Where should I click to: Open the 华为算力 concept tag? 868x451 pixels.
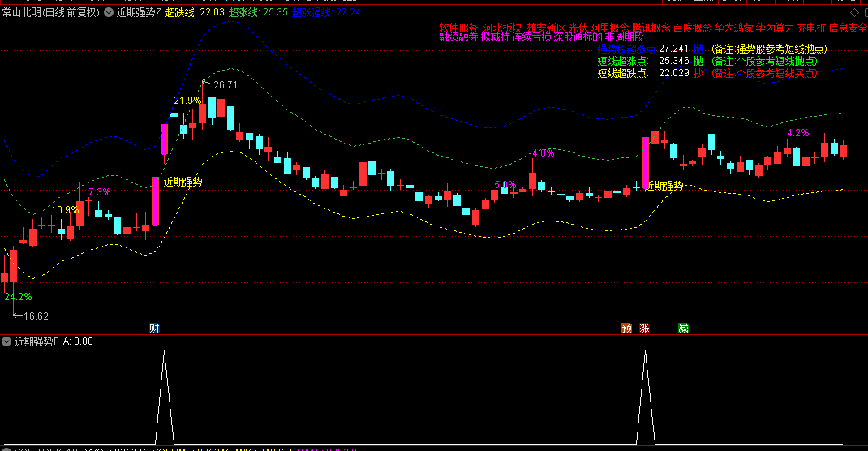click(775, 28)
